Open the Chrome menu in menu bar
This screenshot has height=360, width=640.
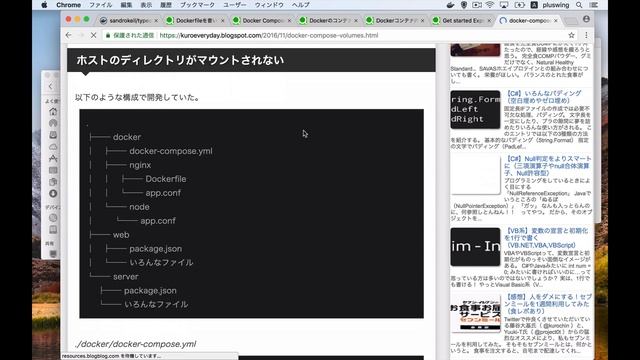(68, 5)
